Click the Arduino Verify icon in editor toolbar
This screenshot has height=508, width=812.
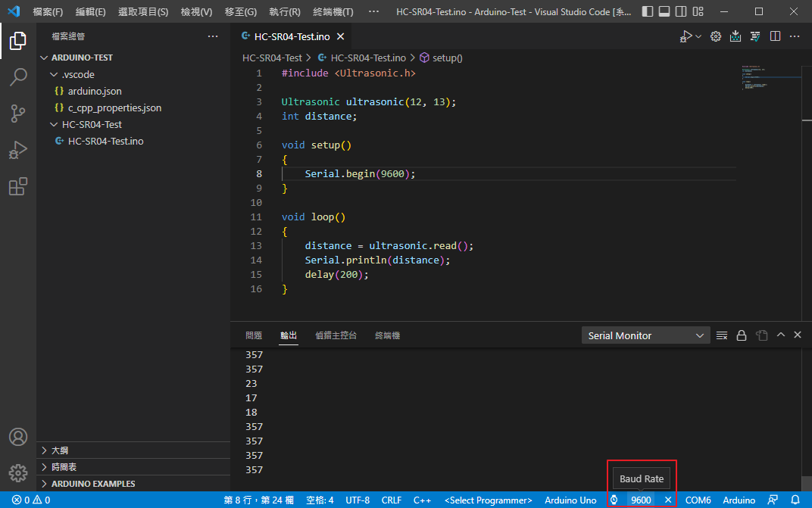[x=755, y=36]
